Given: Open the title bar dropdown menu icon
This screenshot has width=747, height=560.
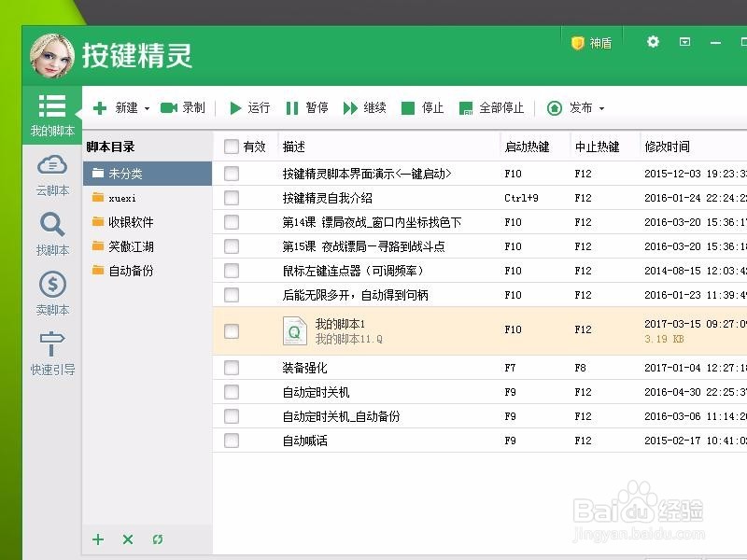Looking at the screenshot, I should tap(684, 42).
